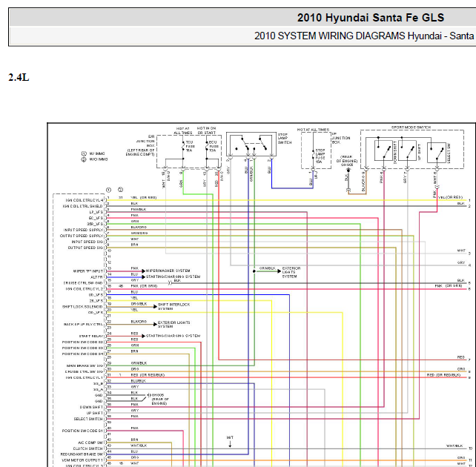Click 'PNK (OR GRN)' at right-edge terminal 6

point(449,286)
